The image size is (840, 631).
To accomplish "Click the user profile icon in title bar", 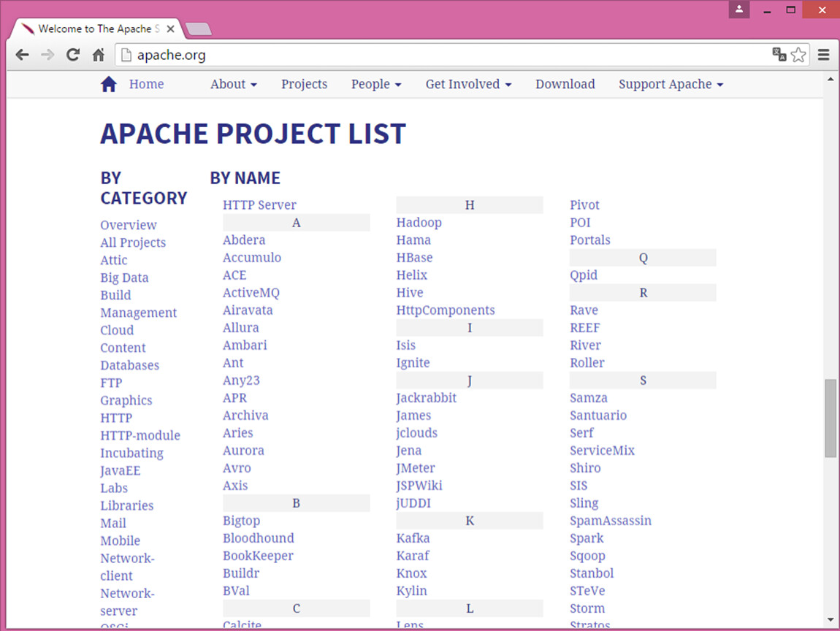I will (739, 9).
